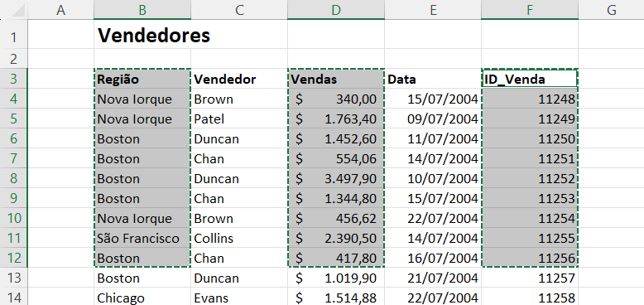This screenshot has width=644, height=305.
Task: Select the ID cell 11257
Action: 530,278
